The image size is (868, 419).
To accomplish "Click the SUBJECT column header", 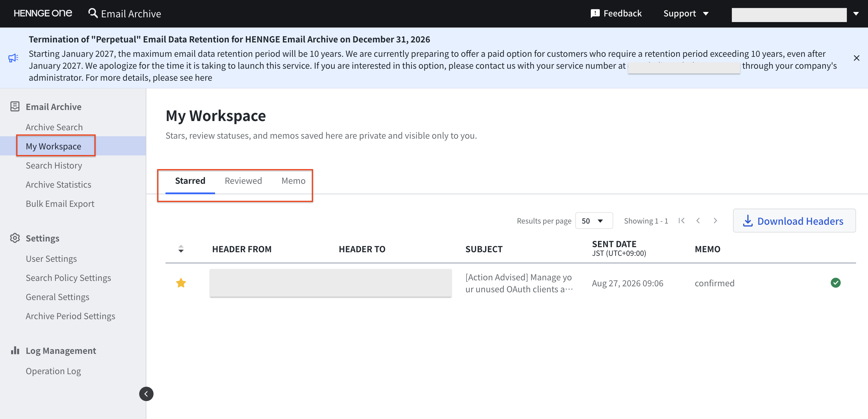I will pos(484,249).
